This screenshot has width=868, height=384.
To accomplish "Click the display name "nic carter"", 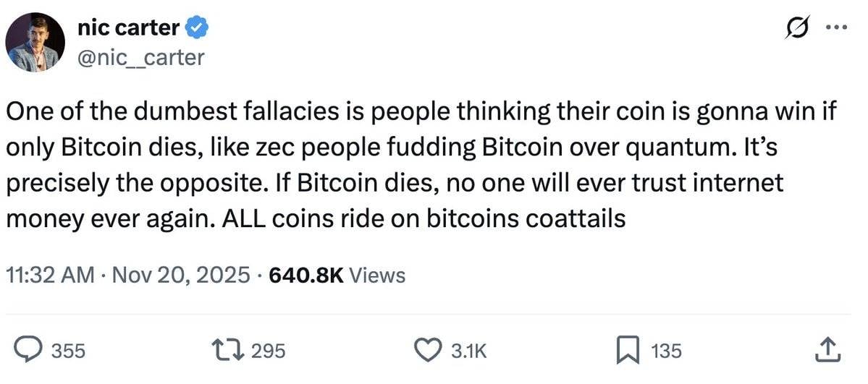I will (x=127, y=28).
